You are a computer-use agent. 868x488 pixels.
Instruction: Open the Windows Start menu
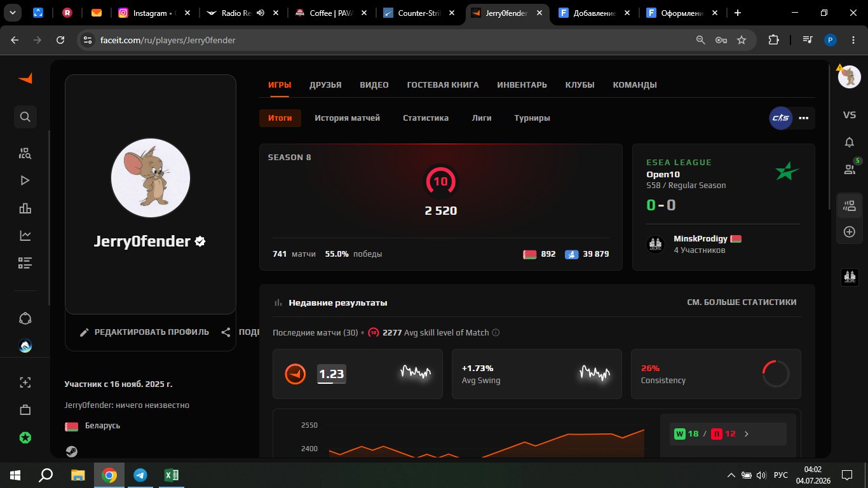click(15, 475)
